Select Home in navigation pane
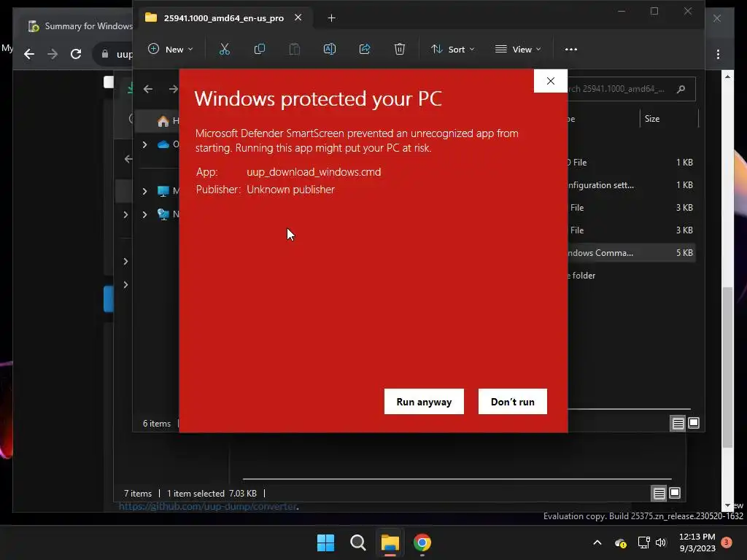This screenshot has height=560, width=747. (x=163, y=121)
